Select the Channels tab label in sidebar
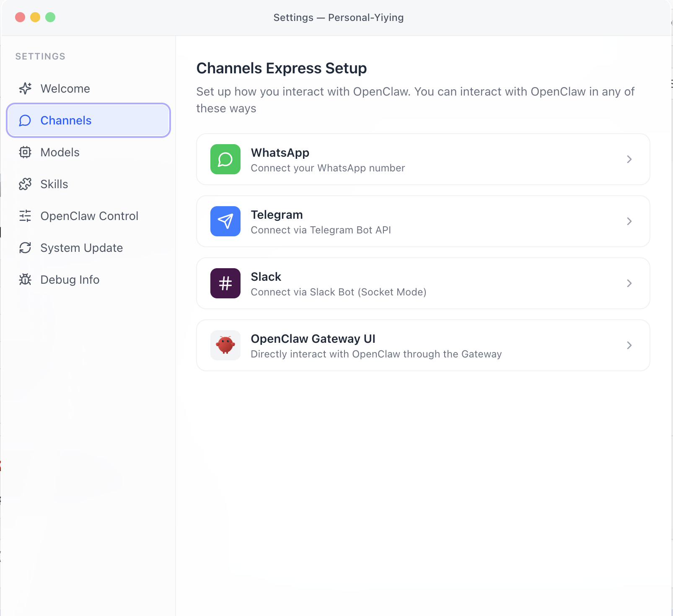The image size is (673, 616). 66,121
